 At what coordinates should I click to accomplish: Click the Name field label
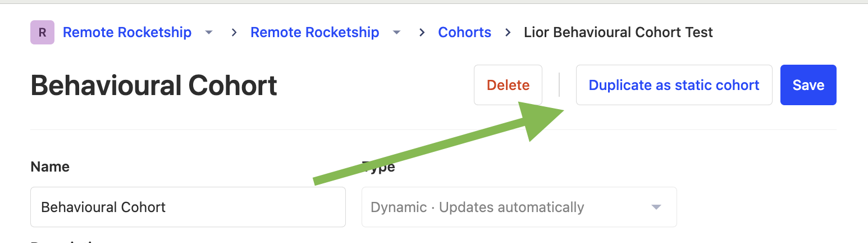pos(50,166)
